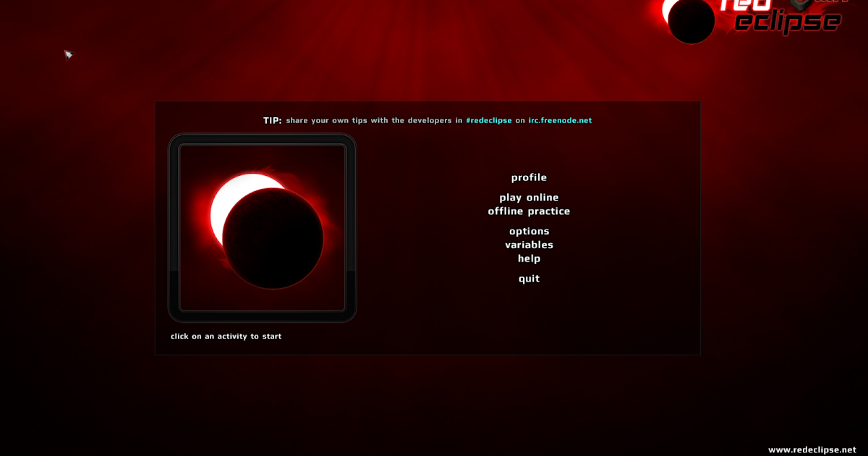Click the large eclipse activity thumbnail
The height and width of the screenshot is (456, 868).
click(x=262, y=227)
